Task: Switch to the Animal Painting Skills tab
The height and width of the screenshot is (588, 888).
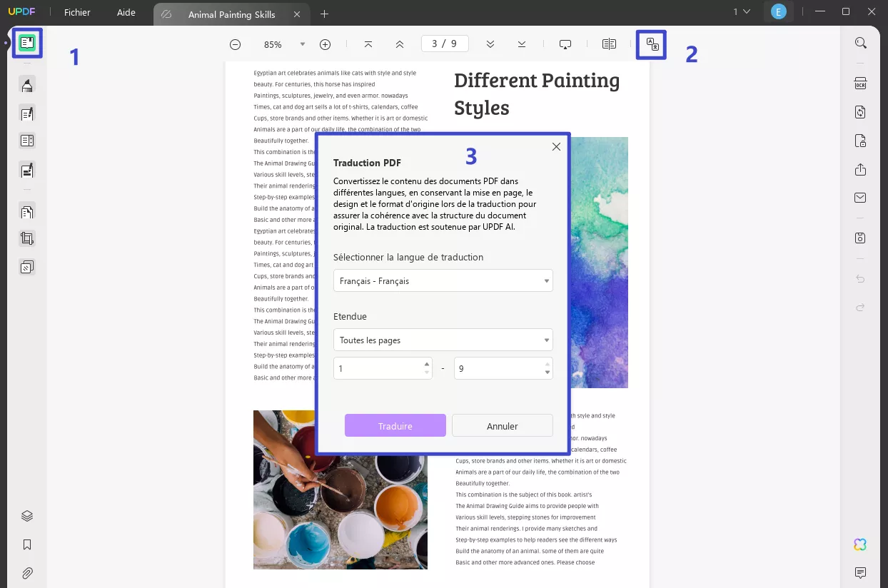Action: click(x=231, y=14)
